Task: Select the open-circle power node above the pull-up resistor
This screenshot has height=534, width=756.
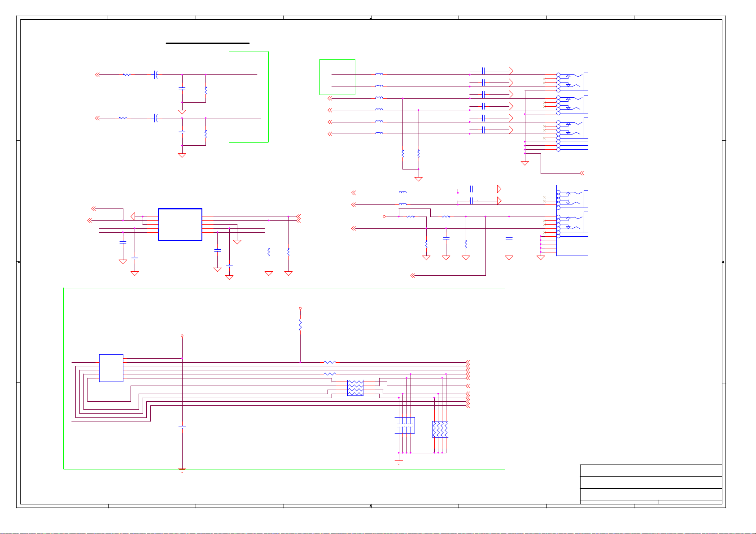Action: pyautogui.click(x=300, y=308)
